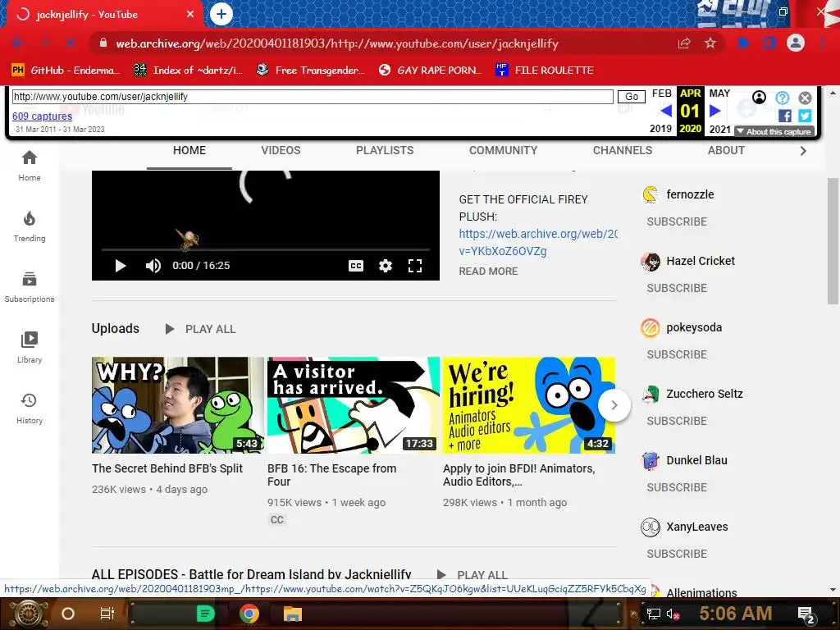Open The Secret Behind BFB's Split thumbnail
The height and width of the screenshot is (630, 840).
(177, 405)
